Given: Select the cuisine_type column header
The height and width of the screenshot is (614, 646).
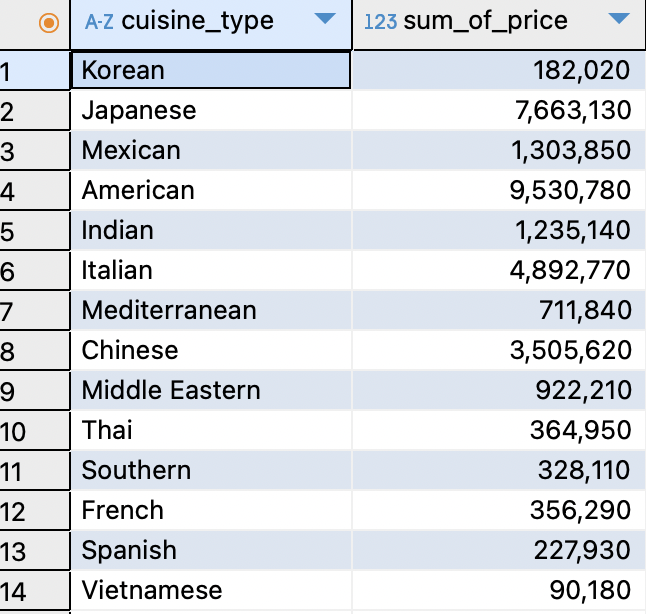Looking at the screenshot, I should (211, 24).
